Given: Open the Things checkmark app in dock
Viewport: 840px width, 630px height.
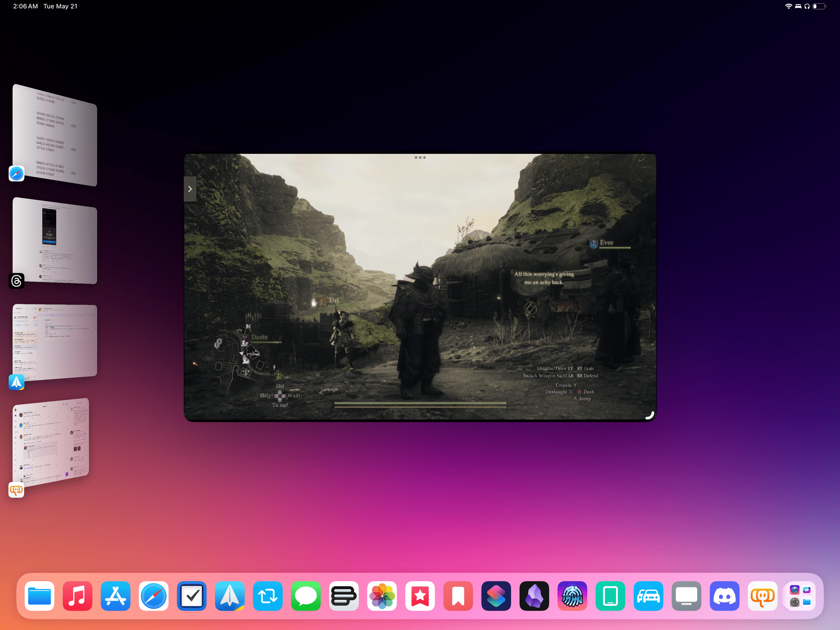Looking at the screenshot, I should click(x=192, y=596).
